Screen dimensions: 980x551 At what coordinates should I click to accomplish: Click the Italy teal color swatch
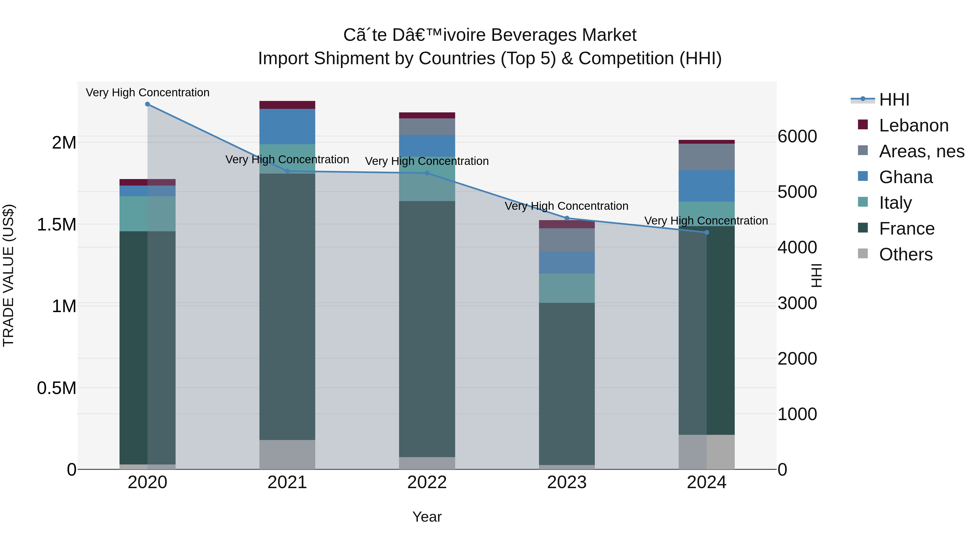[x=863, y=202]
